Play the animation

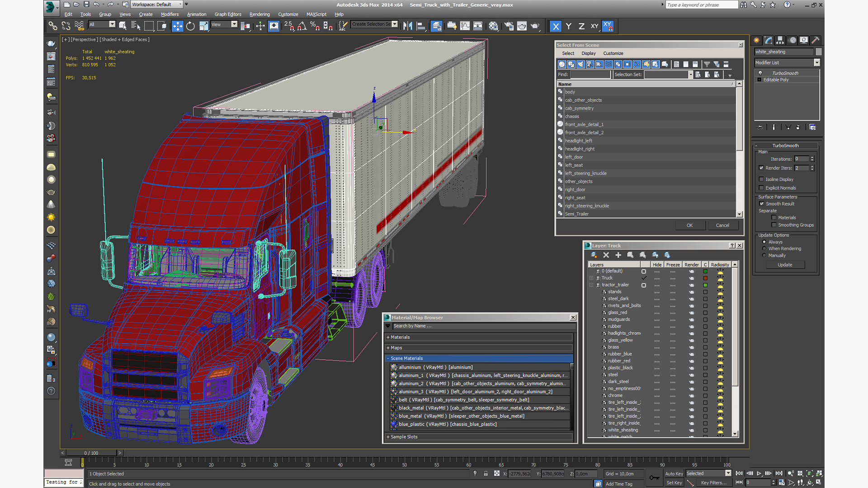759,474
